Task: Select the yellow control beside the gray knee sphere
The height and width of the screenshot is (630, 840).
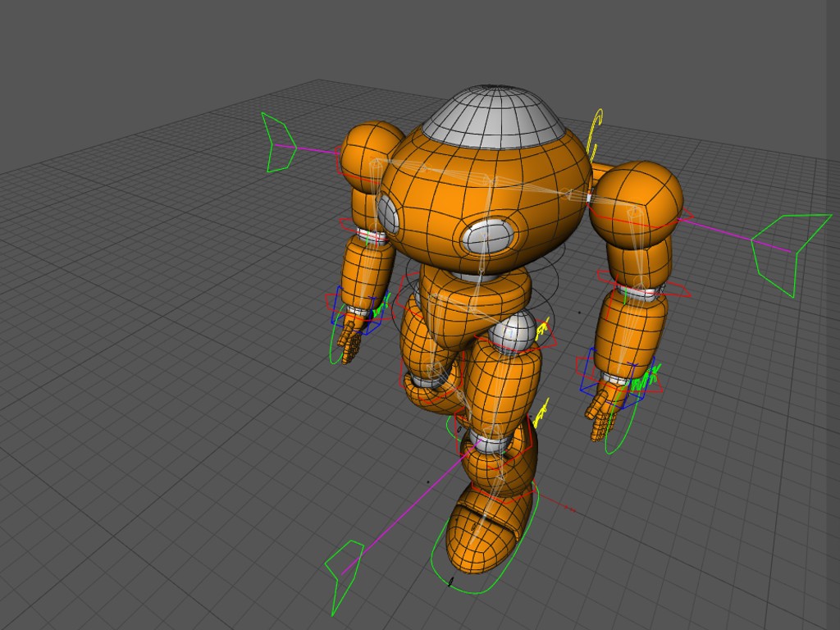Action: point(542,329)
